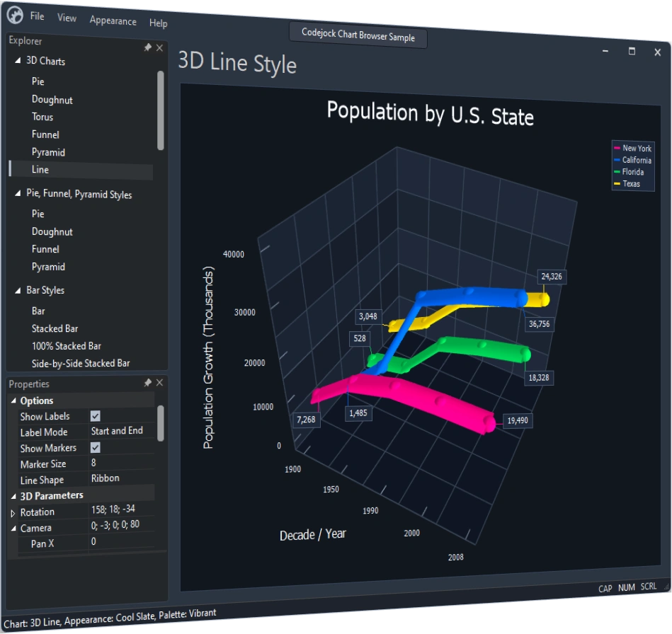Expand the Rotation property
Image resolution: width=672 pixels, height=634 pixels.
click(x=13, y=513)
